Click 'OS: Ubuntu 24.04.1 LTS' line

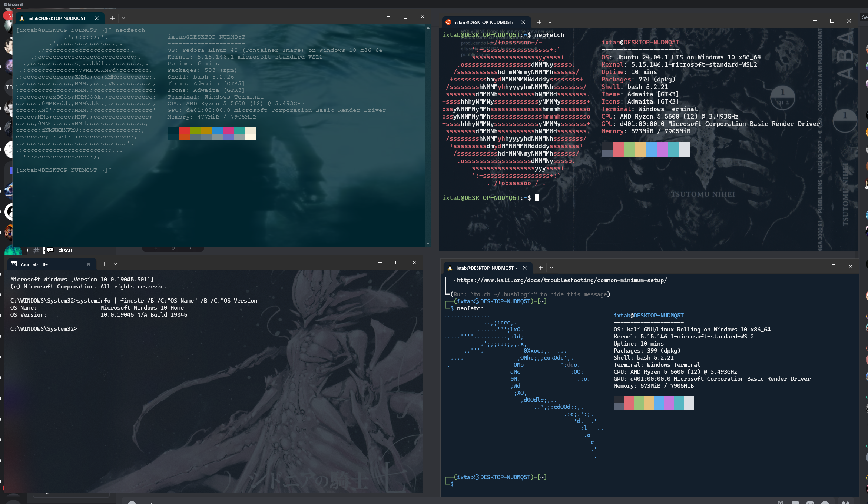pos(681,57)
